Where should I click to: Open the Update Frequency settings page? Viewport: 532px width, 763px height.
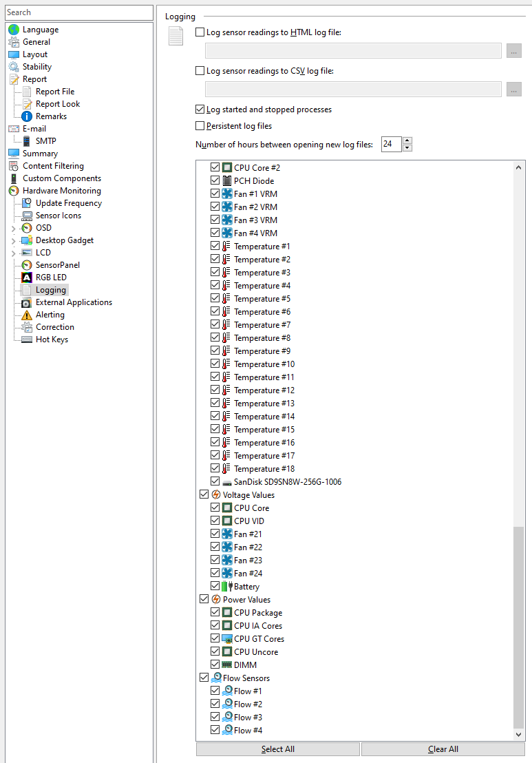(x=68, y=203)
